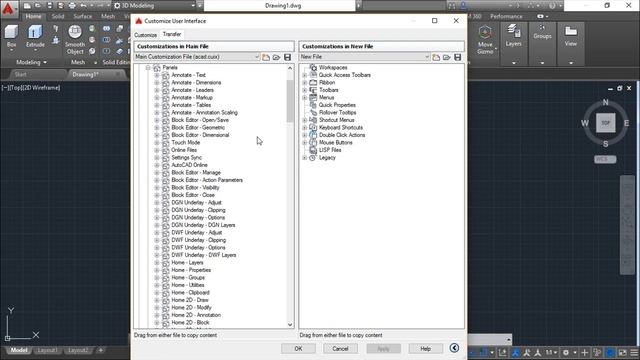This screenshot has width=640, height=360.
Task: Select the Extrude tool
Action: point(35,36)
